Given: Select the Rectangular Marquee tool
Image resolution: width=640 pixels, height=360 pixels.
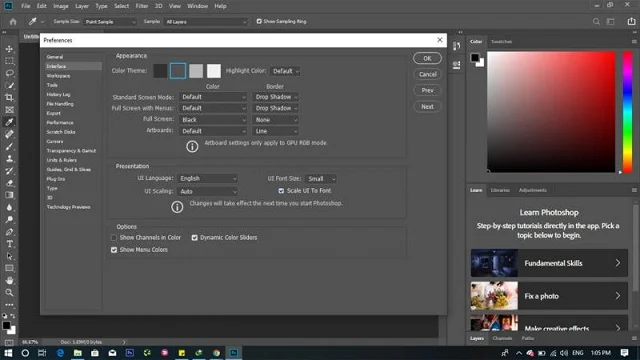Looking at the screenshot, I should [x=9, y=61].
